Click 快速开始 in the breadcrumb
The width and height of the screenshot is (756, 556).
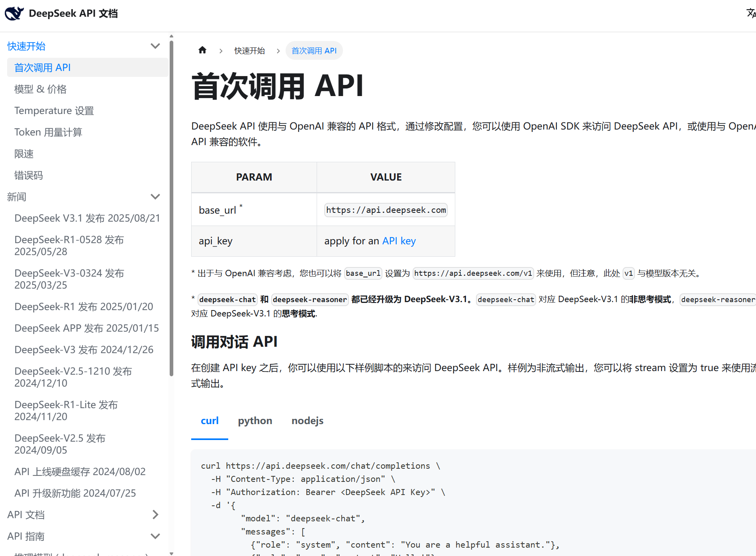click(x=249, y=51)
